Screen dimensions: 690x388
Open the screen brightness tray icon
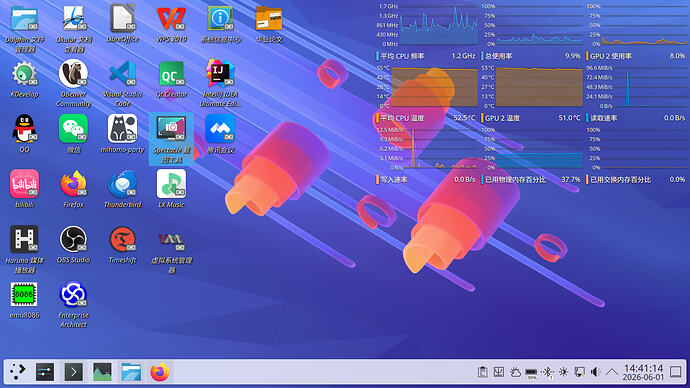(x=563, y=372)
